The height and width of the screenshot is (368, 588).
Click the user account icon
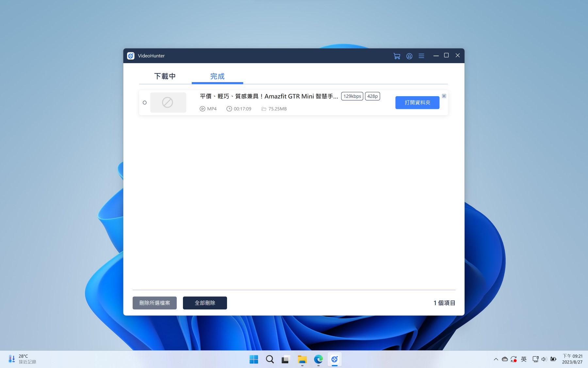tap(409, 56)
